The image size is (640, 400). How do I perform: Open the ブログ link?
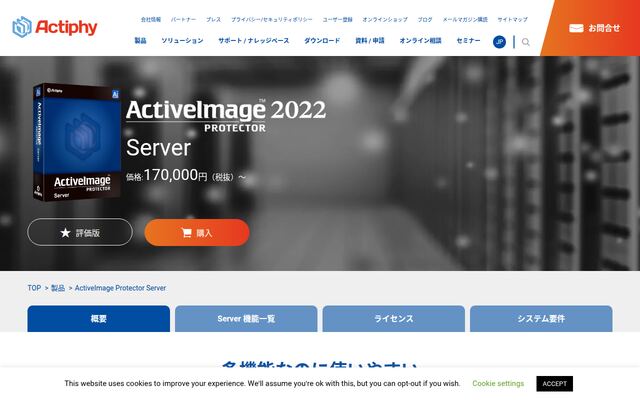point(425,19)
